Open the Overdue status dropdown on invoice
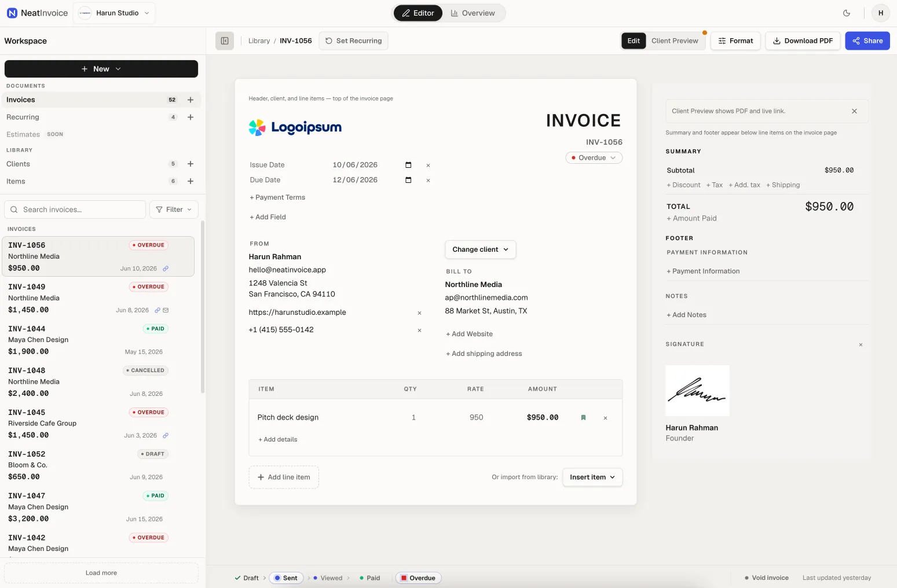The height and width of the screenshot is (588, 897). 594,158
